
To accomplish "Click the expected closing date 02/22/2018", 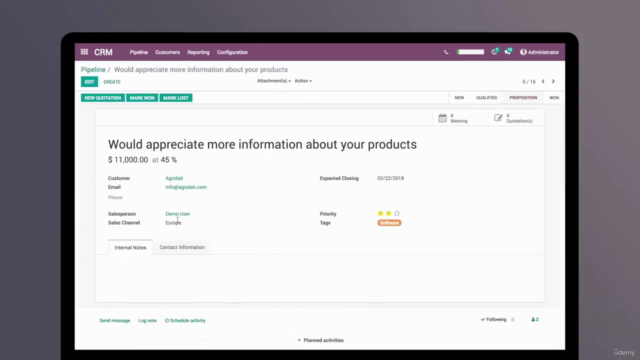I will 391,178.
